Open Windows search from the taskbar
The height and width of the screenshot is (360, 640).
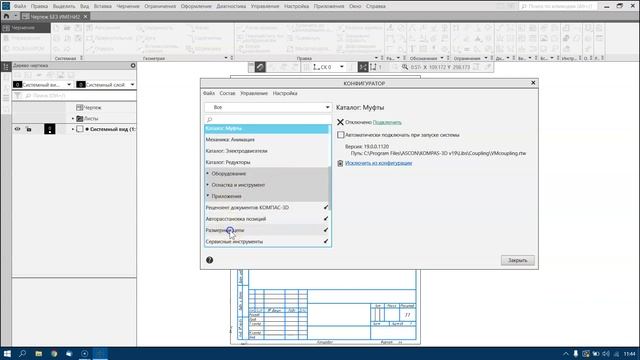22,353
